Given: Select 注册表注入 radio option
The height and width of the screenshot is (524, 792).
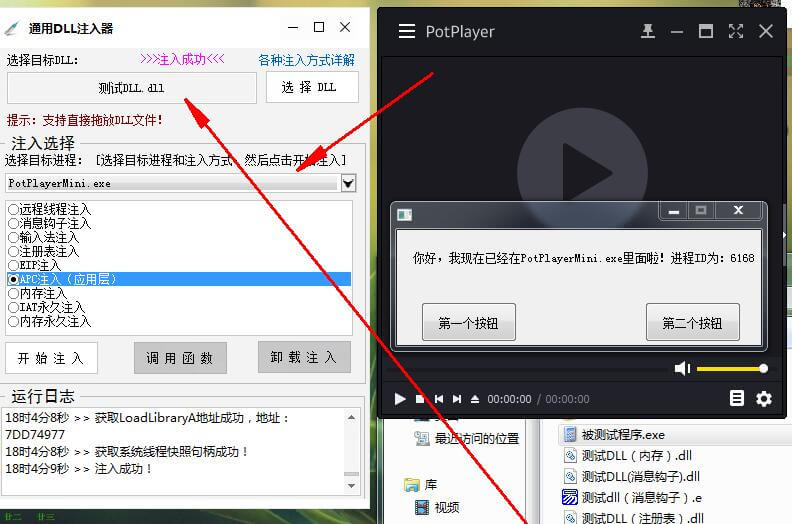Looking at the screenshot, I should point(43,251).
